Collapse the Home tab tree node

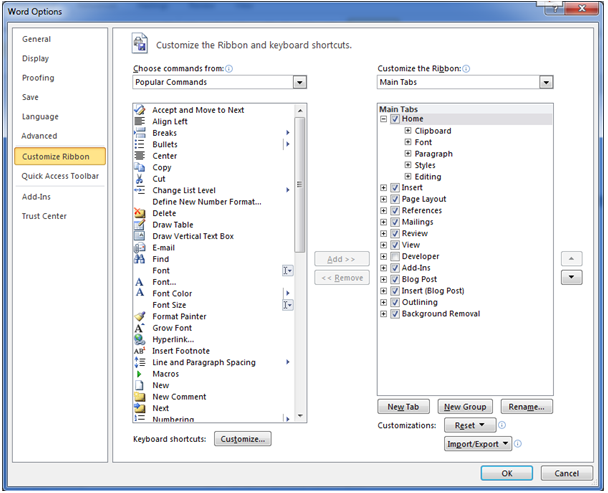pos(383,119)
